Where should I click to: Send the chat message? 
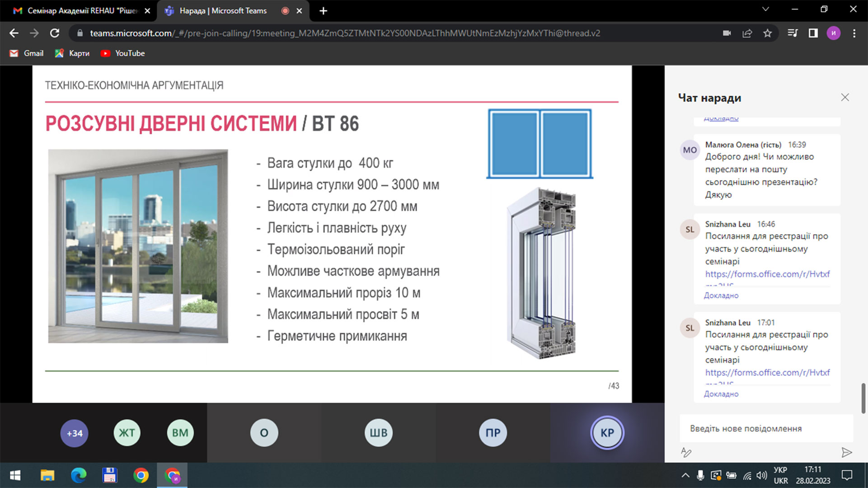coord(846,452)
